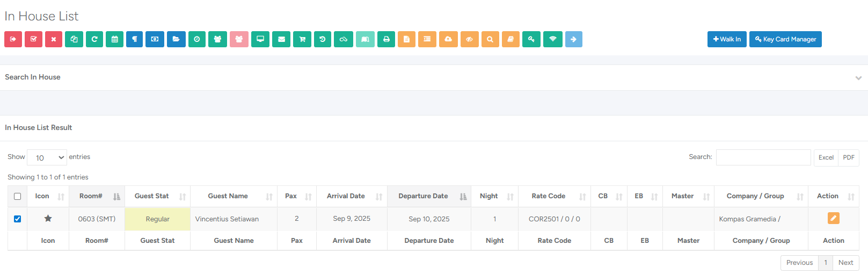
Task: Open the Show entries count dropdown
Action: click(47, 157)
